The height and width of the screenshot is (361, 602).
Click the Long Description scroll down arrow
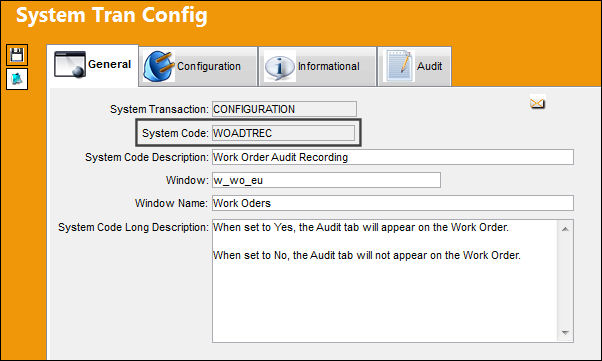[565, 333]
